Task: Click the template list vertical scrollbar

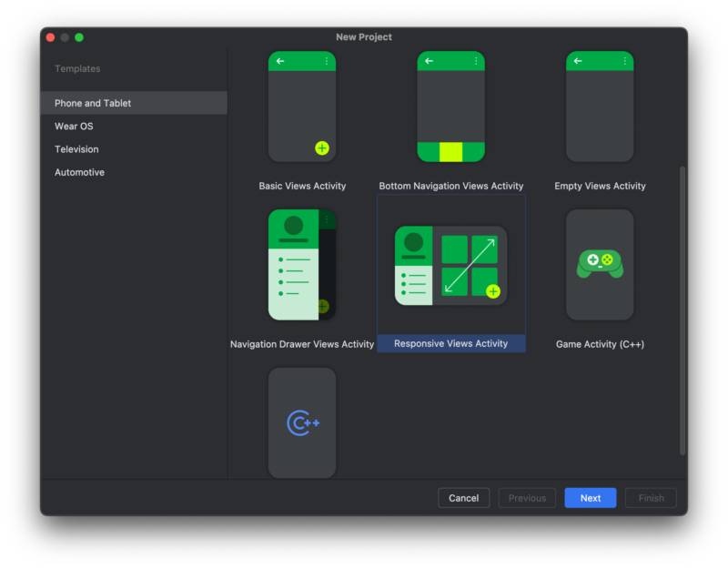Action: pos(682,310)
